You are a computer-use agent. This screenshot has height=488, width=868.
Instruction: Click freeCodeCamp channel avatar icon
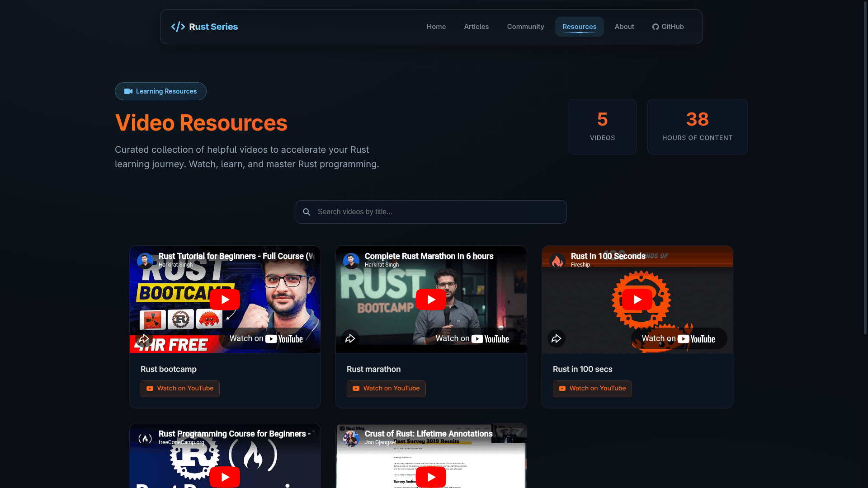coord(145,438)
